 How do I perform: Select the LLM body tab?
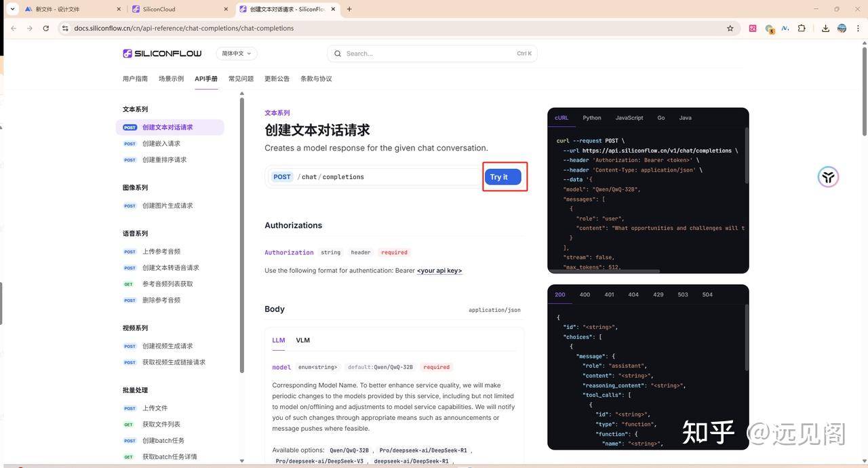279,340
